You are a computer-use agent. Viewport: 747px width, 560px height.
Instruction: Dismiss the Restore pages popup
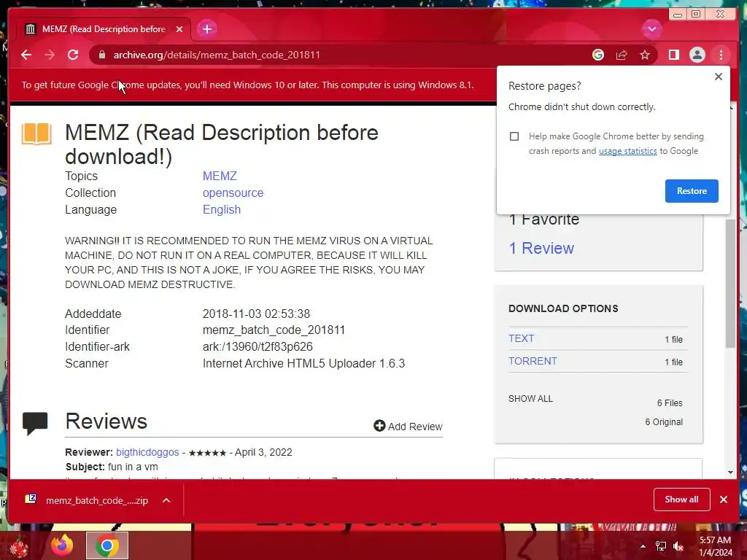pos(719,77)
